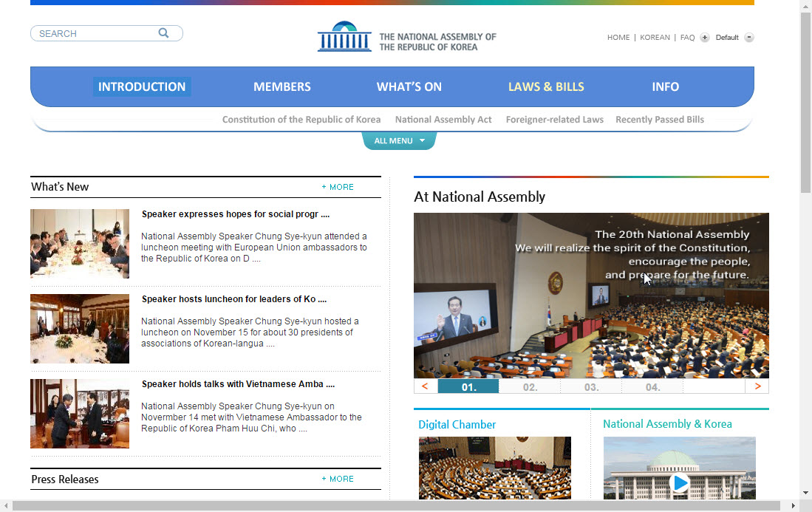Click the More link beside What's New
Viewport: 812px width, 512px height.
pos(338,188)
